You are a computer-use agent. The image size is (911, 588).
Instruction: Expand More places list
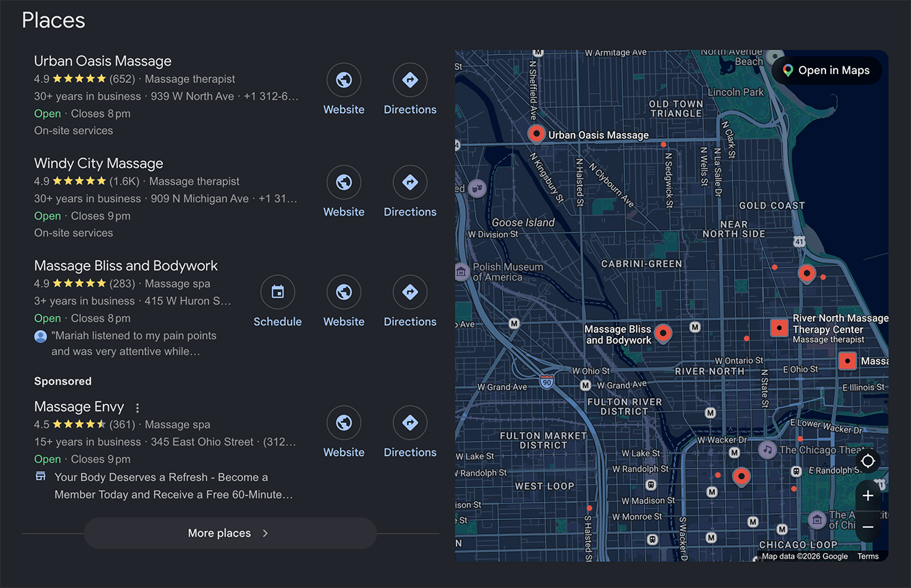click(x=230, y=533)
